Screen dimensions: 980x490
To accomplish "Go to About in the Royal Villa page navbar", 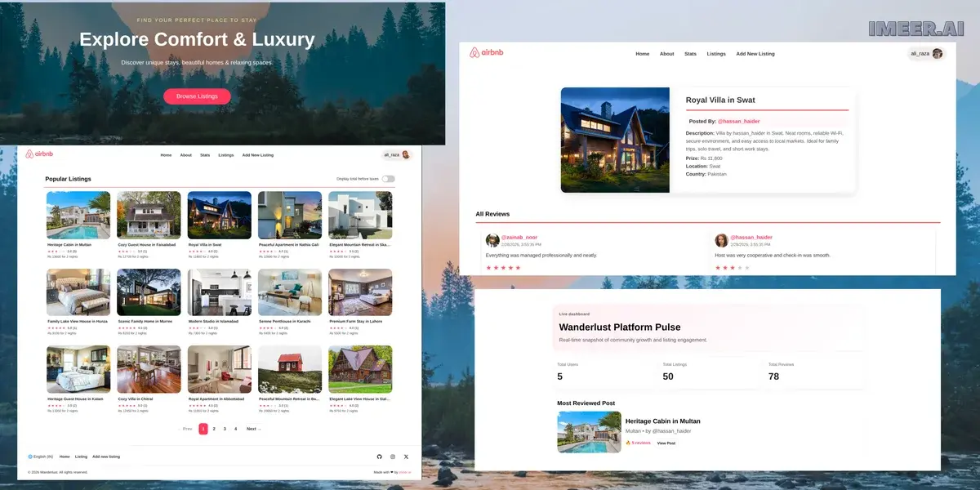I will coord(667,54).
